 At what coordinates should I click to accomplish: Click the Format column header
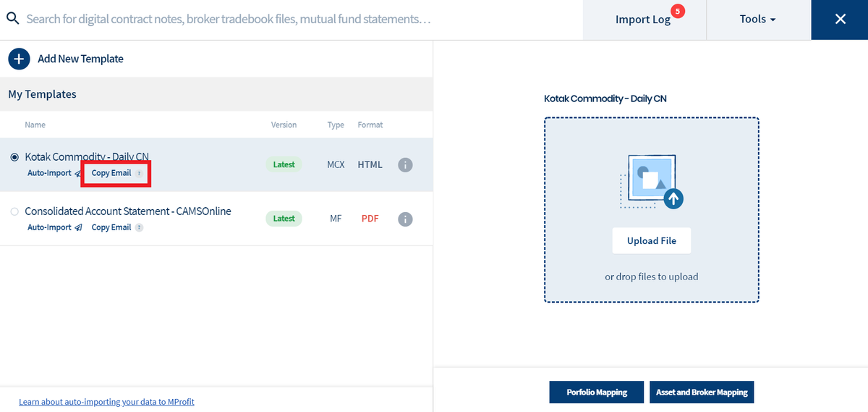pyautogui.click(x=370, y=125)
